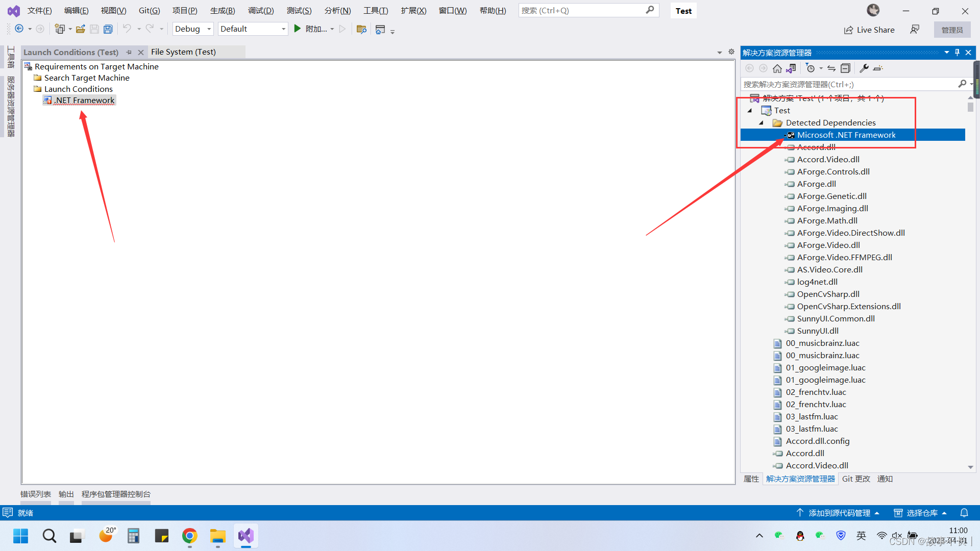Open the feedback icon near Live Share
This screenshot has height=551, width=980.
tap(915, 30)
